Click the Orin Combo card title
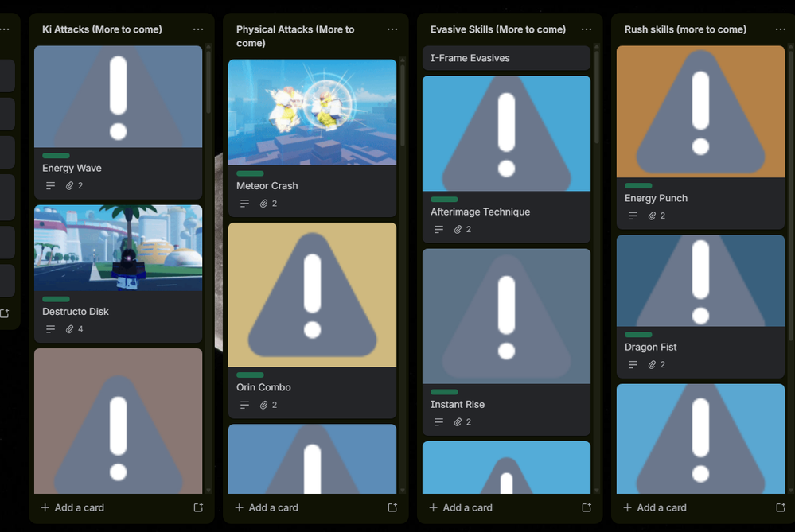Image resolution: width=795 pixels, height=532 pixels. click(x=263, y=387)
